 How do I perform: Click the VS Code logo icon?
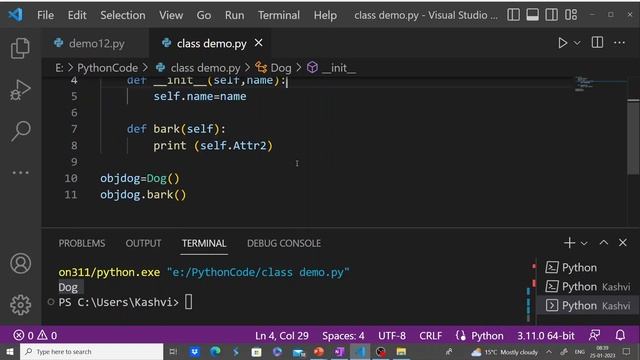pyautogui.click(x=16, y=15)
